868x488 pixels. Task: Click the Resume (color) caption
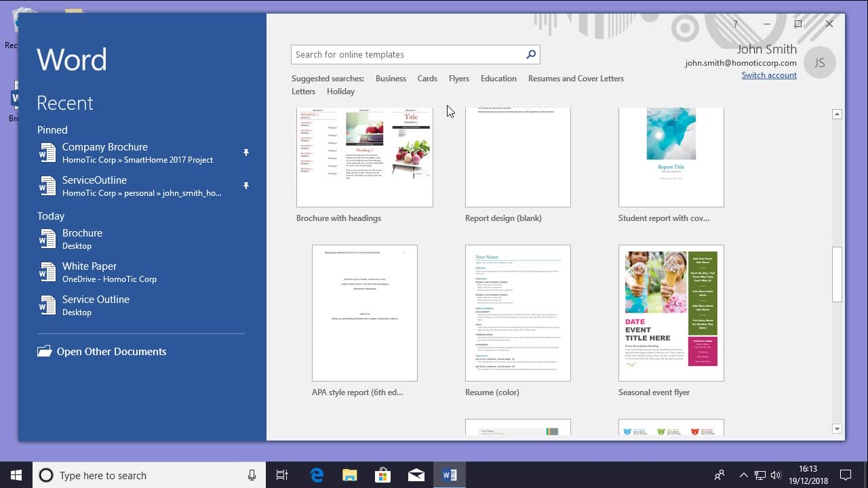492,392
